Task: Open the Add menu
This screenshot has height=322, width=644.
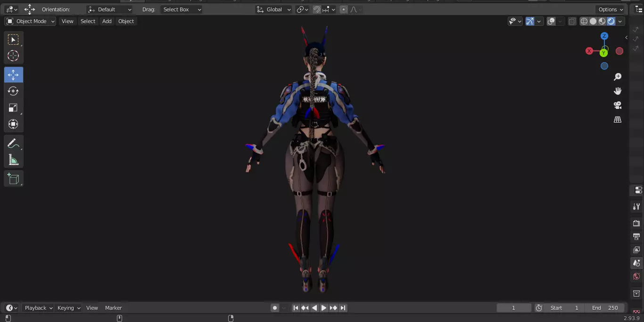Action: [107, 21]
